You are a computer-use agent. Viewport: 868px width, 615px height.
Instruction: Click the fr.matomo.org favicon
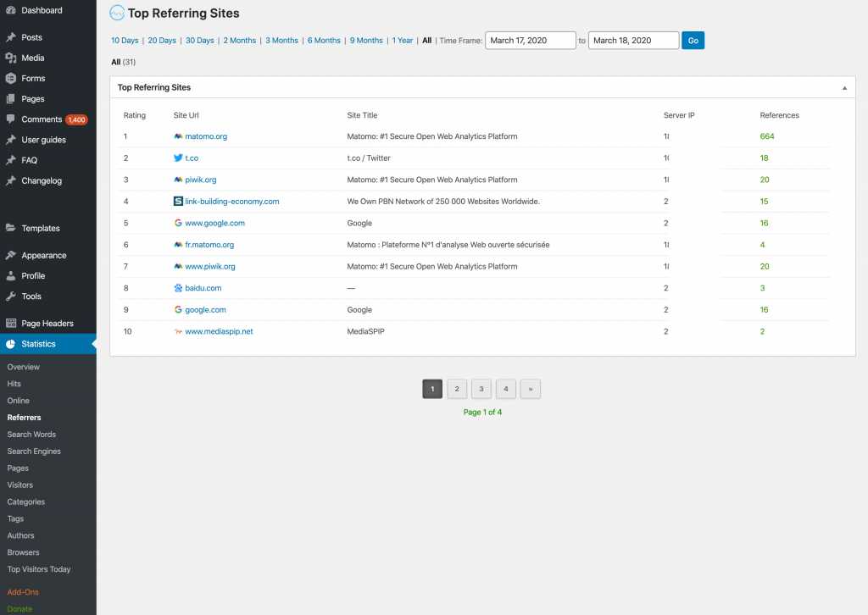coord(178,245)
